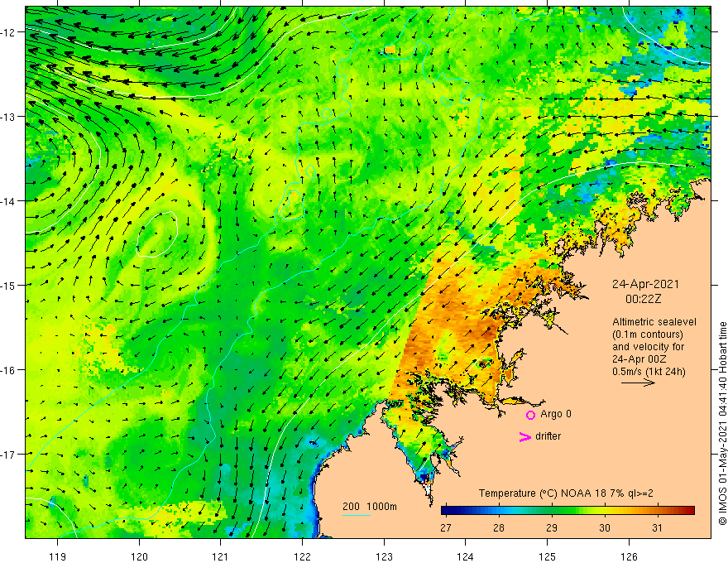Click colorbar tick label 28

pyautogui.click(x=499, y=528)
